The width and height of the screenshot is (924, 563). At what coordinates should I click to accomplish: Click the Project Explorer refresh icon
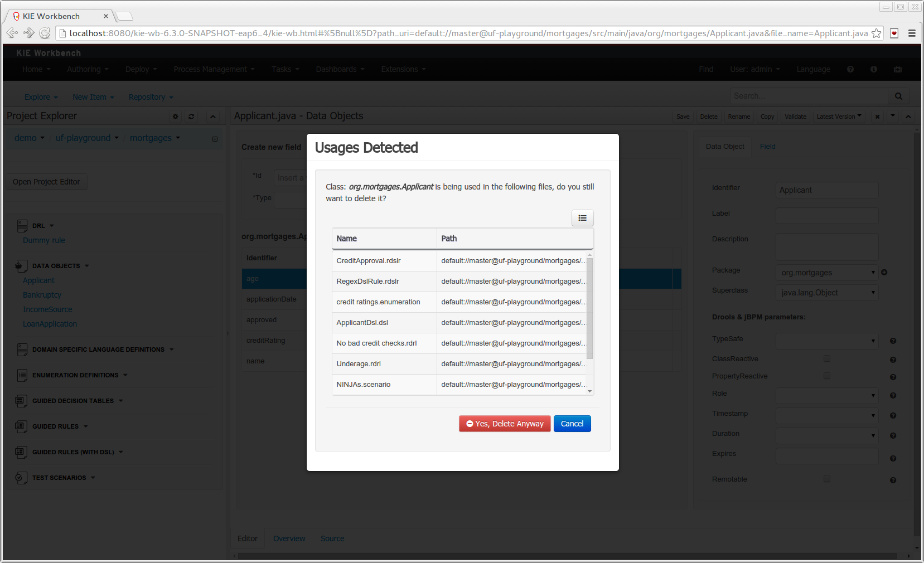tap(191, 117)
